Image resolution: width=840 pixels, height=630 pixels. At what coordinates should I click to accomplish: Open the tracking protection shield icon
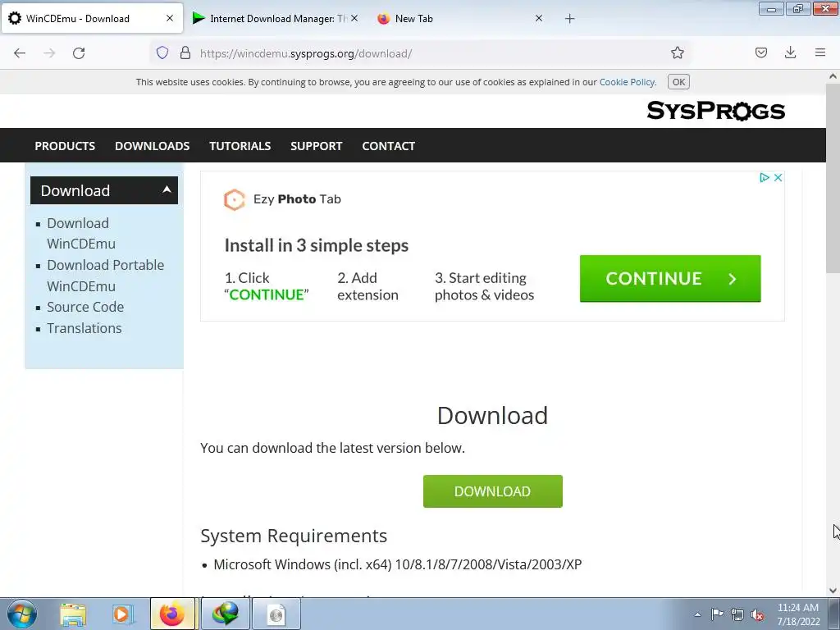tap(162, 52)
